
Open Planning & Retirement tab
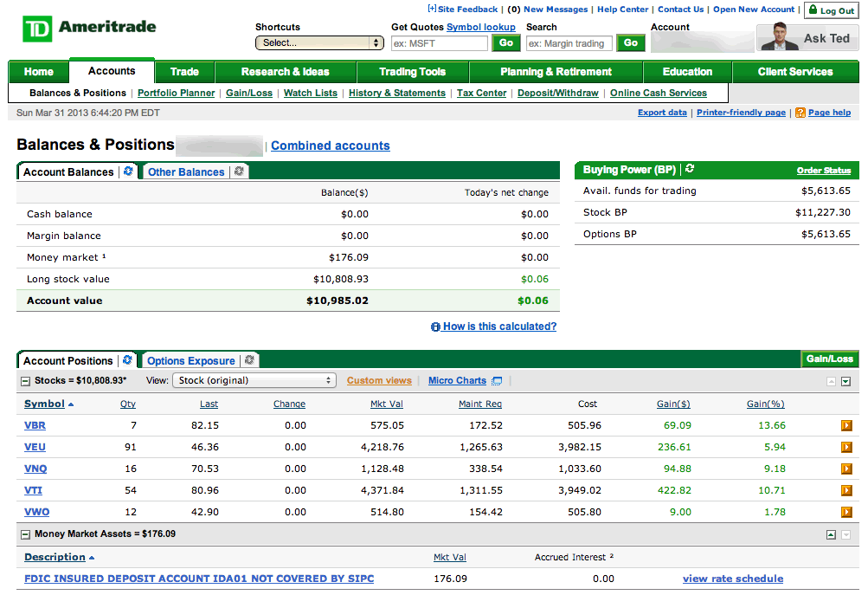click(556, 72)
